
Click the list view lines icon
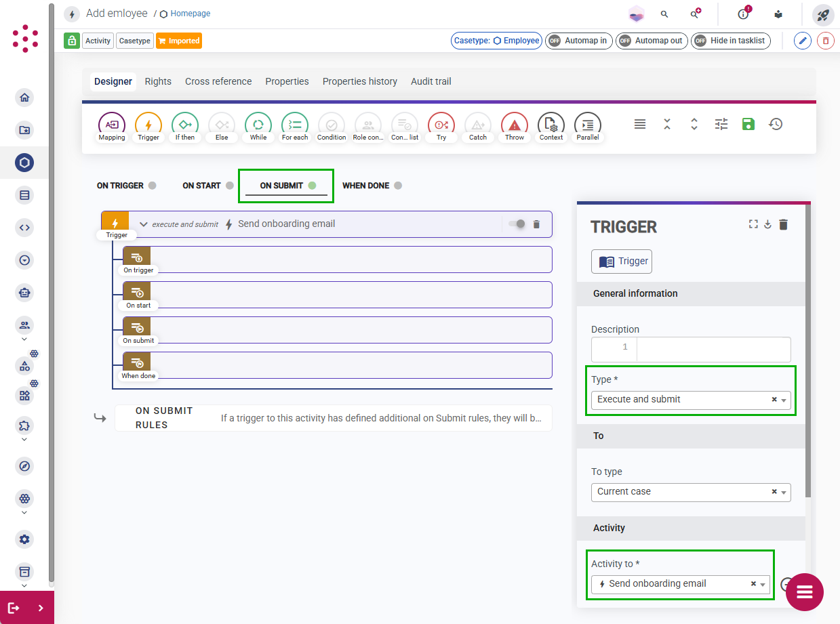(640, 124)
